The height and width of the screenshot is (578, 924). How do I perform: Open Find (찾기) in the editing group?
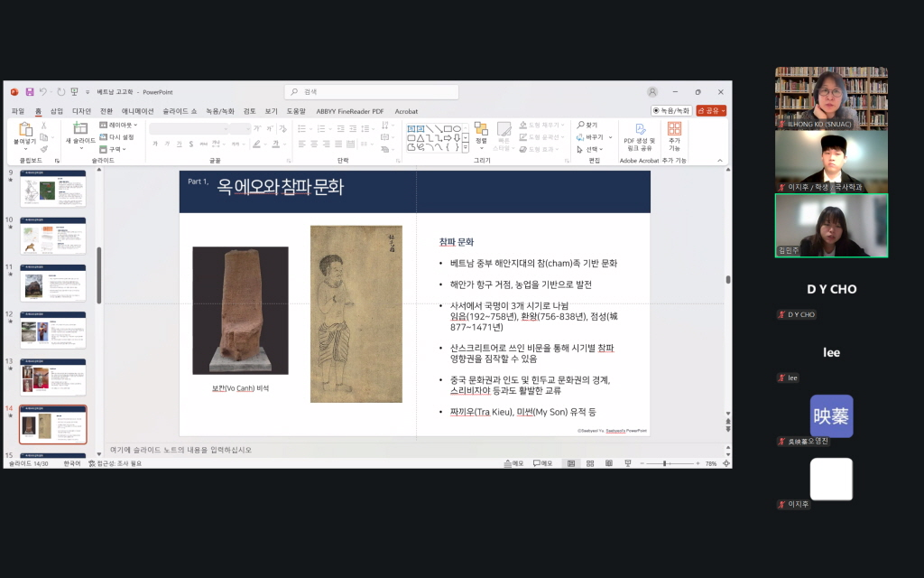coord(587,125)
